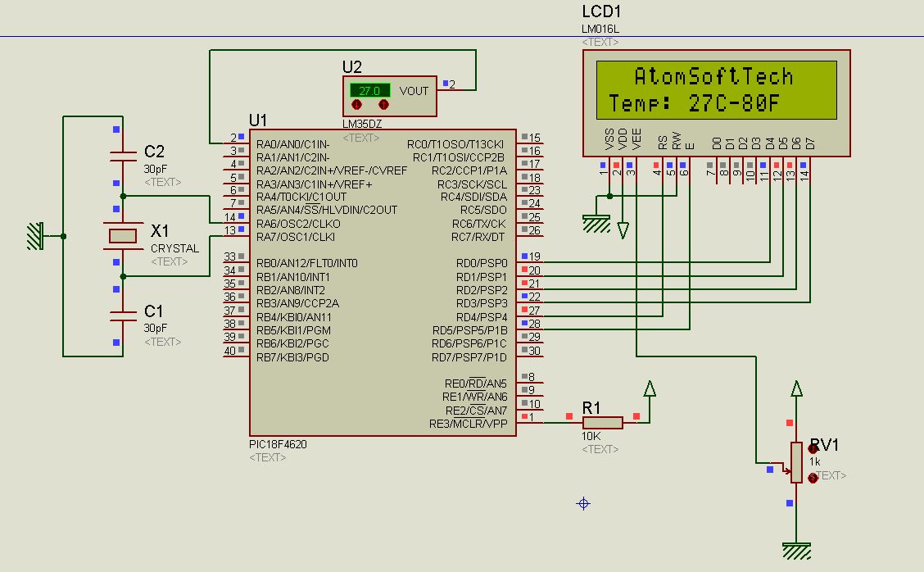Click the LM35 temperature increase button
Screen dimensions: 924x572
[383, 105]
